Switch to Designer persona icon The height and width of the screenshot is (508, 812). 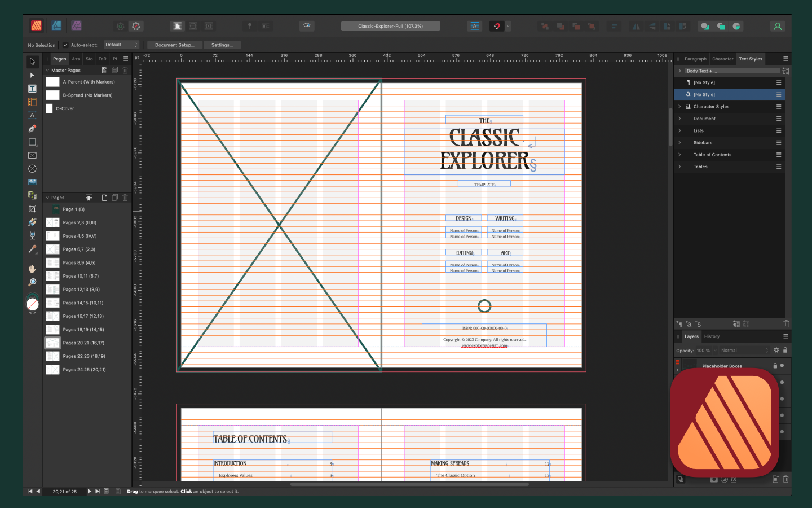coord(56,26)
